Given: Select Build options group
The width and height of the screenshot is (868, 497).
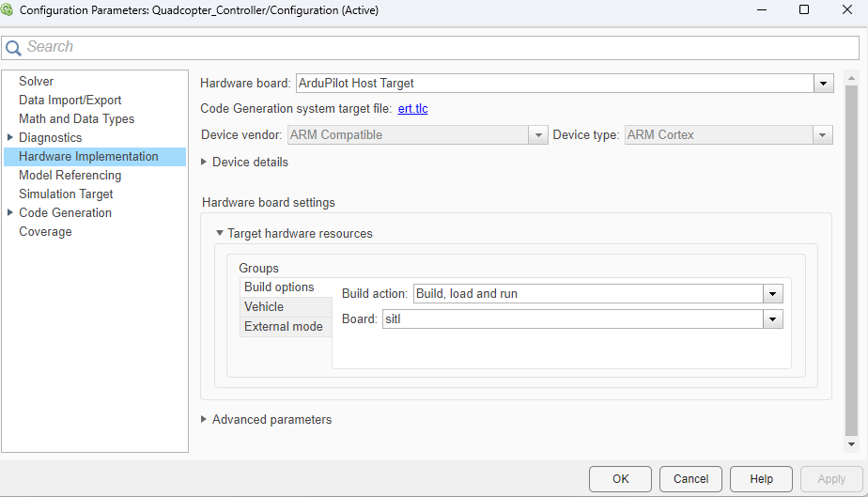Looking at the screenshot, I should tap(286, 287).
